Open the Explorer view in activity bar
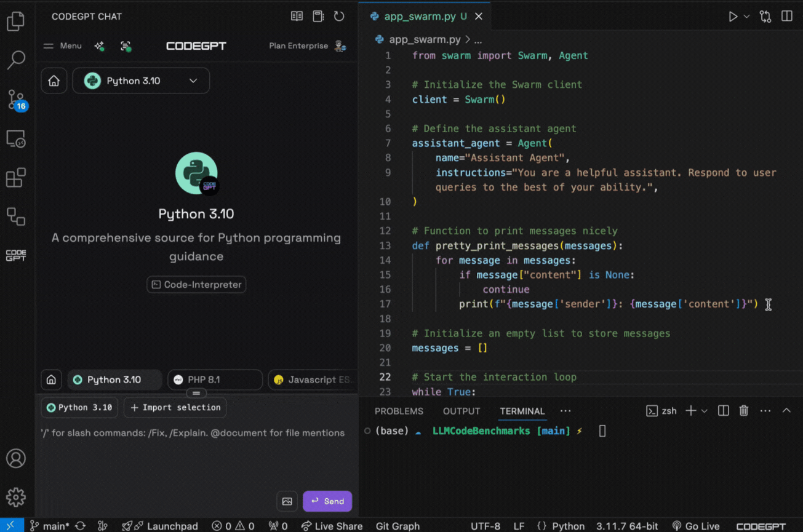 pos(15,22)
